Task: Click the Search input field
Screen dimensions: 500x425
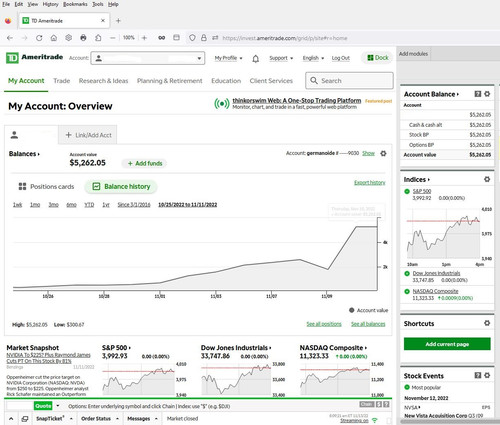Action: (349, 81)
